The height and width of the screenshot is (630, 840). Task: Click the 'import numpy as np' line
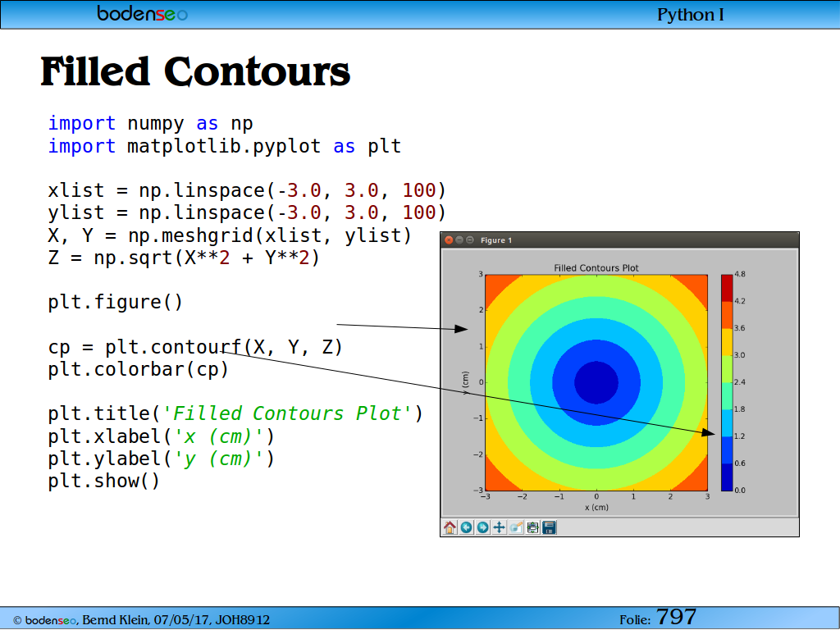[x=151, y=124]
